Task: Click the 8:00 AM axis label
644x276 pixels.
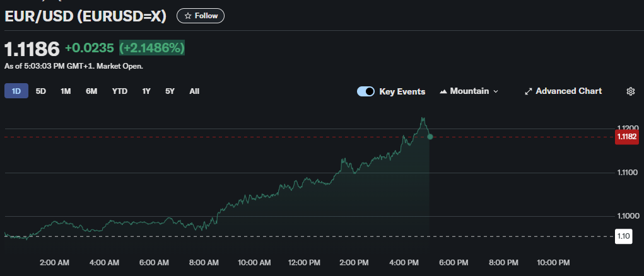Action: click(x=204, y=263)
